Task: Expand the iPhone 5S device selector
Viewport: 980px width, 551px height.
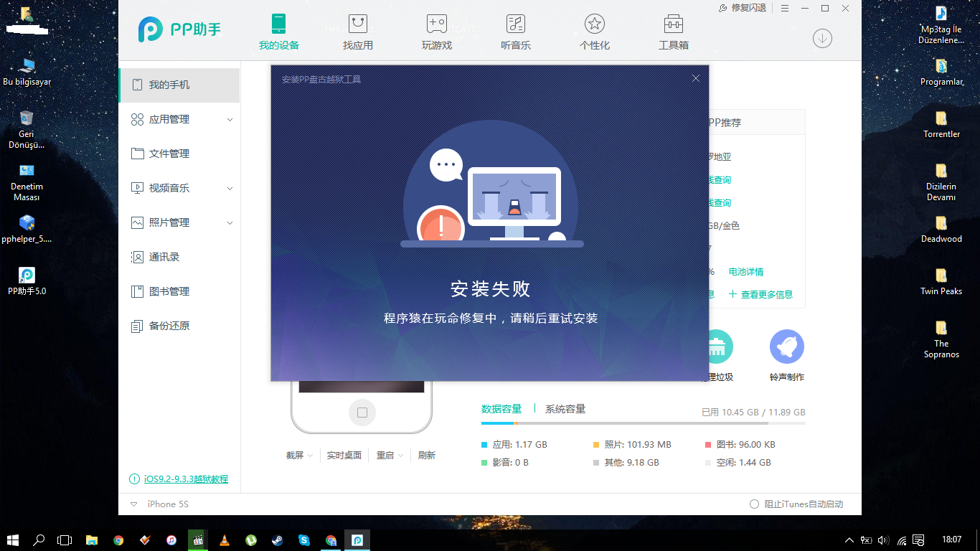Action: [x=133, y=504]
